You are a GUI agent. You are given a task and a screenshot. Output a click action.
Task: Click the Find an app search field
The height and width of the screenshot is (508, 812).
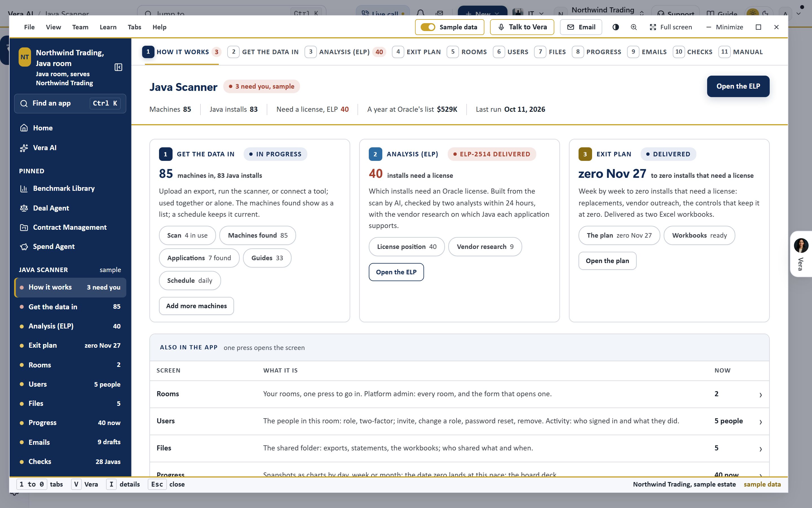coord(70,104)
